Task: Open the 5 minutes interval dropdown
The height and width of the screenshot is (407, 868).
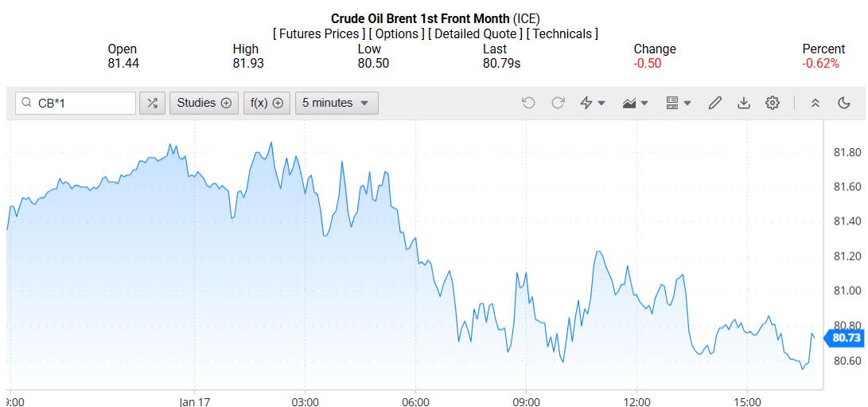Action: (x=337, y=103)
